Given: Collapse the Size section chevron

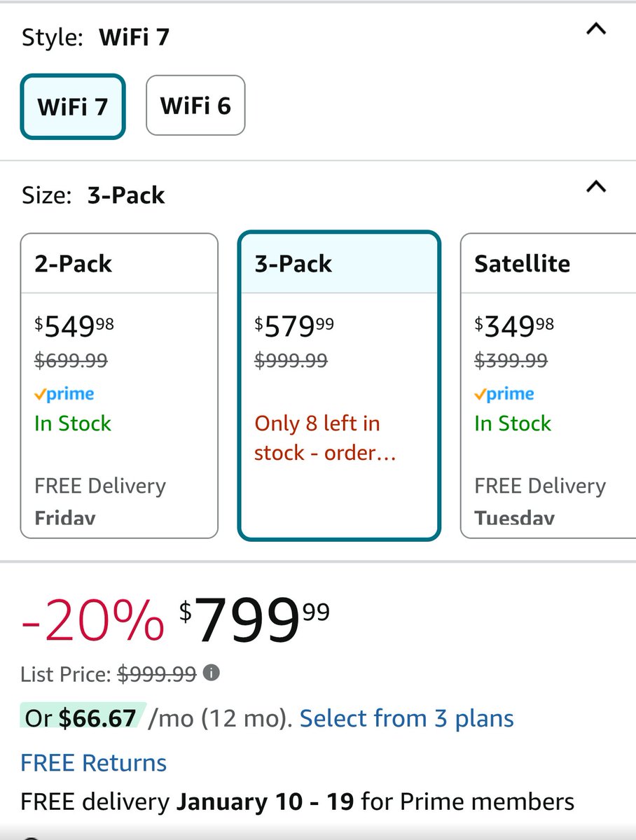Looking at the screenshot, I should [595, 187].
